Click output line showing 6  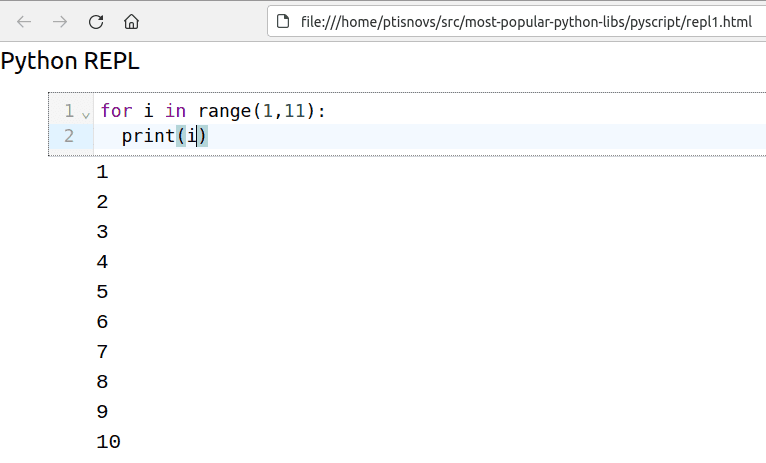coord(102,322)
